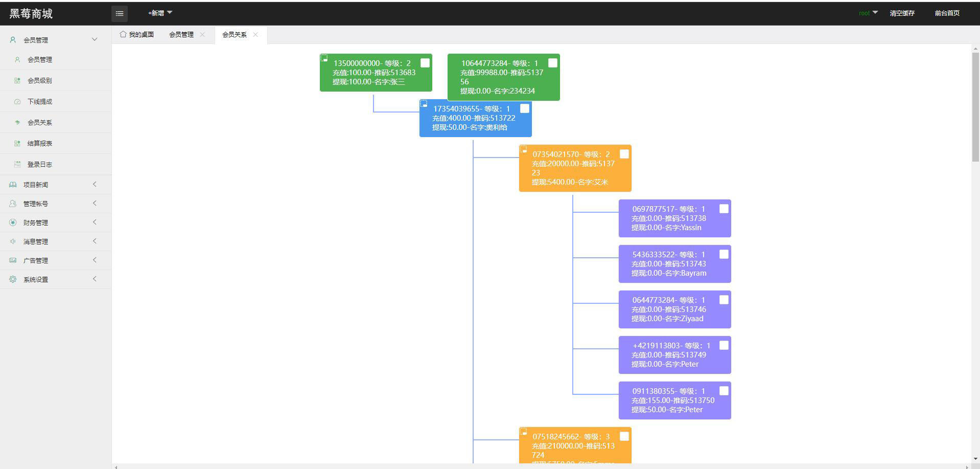Check the box on member 10644773284
The height and width of the screenshot is (469, 980).
tap(553, 63)
